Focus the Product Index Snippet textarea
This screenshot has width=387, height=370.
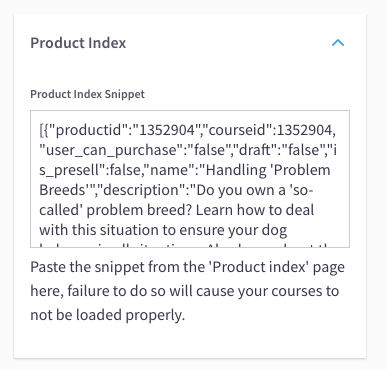(x=190, y=179)
